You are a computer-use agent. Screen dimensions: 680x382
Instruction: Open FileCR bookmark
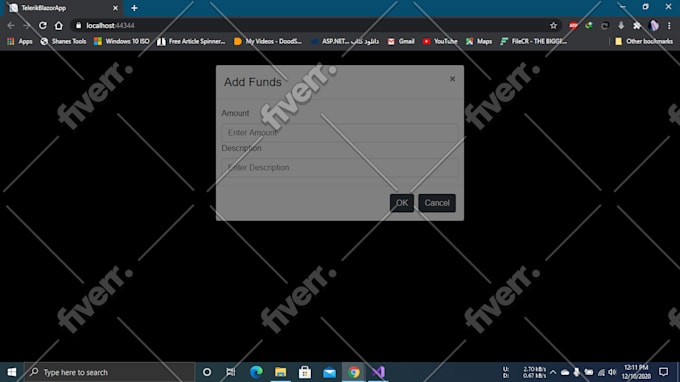click(534, 41)
